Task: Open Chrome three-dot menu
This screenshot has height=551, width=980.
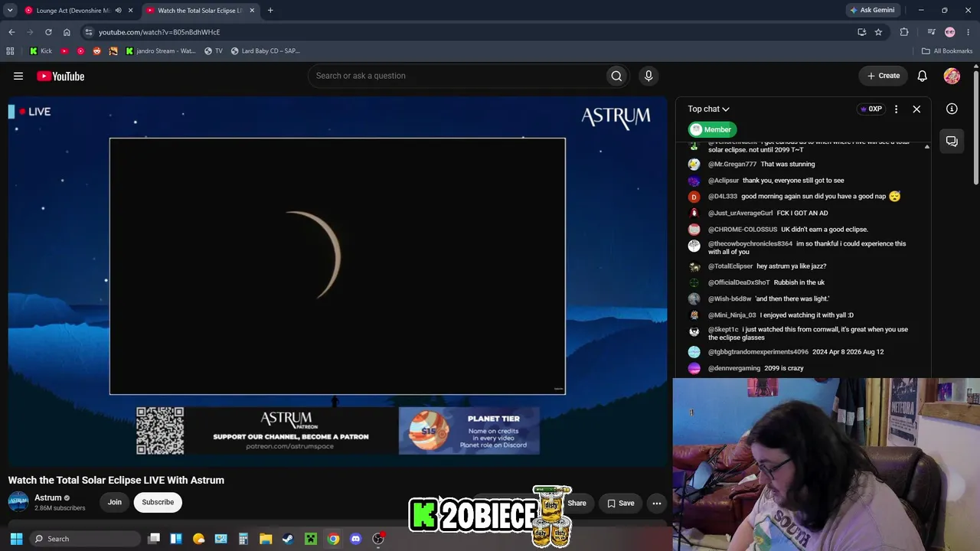Action: click(x=968, y=32)
